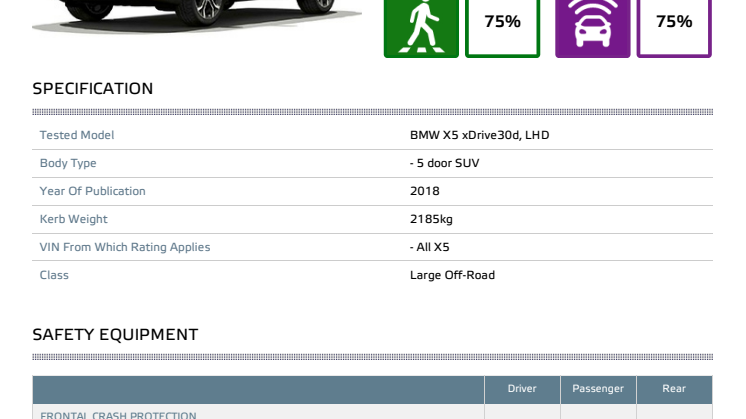Click the Tested Model label
Screen dimensions: 746x419
(77, 135)
